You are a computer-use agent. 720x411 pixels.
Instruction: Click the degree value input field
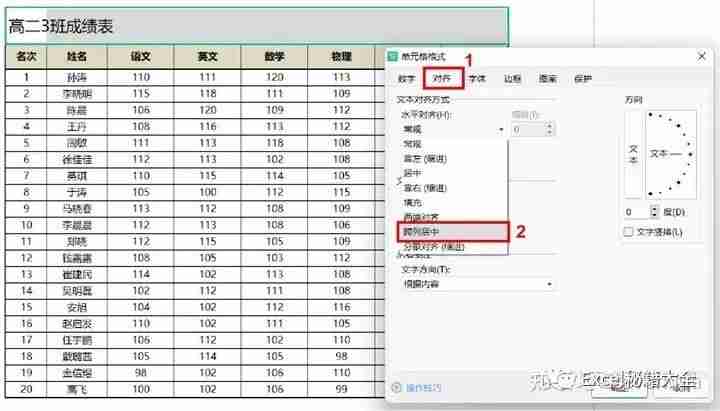[636, 212]
